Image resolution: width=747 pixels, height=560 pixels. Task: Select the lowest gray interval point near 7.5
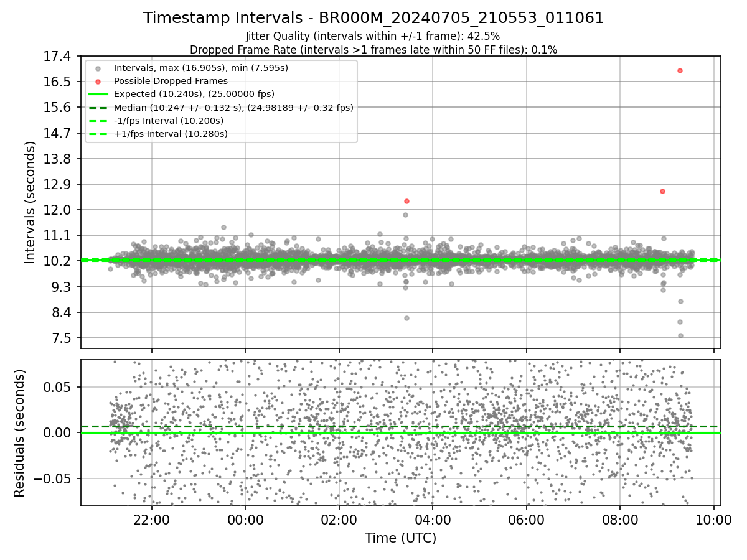pyautogui.click(x=680, y=335)
